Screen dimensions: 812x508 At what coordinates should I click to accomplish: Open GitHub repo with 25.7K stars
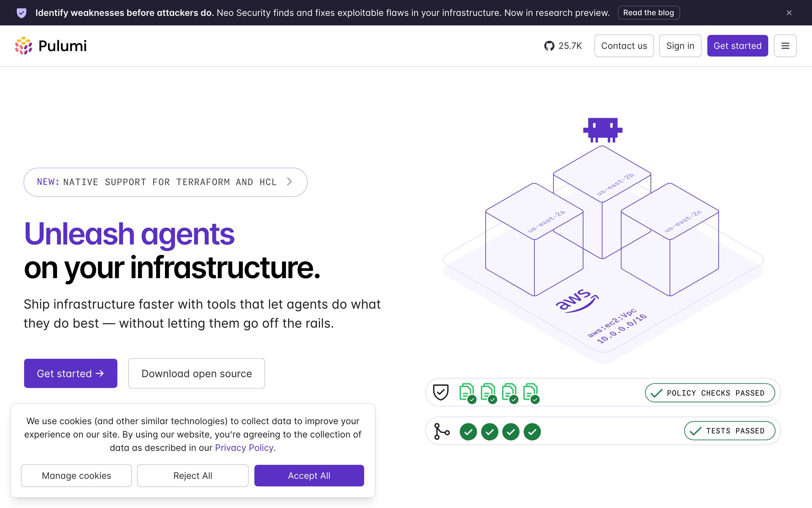pyautogui.click(x=563, y=46)
